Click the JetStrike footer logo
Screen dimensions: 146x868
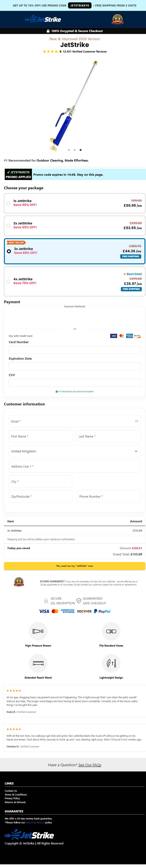(x=29, y=835)
